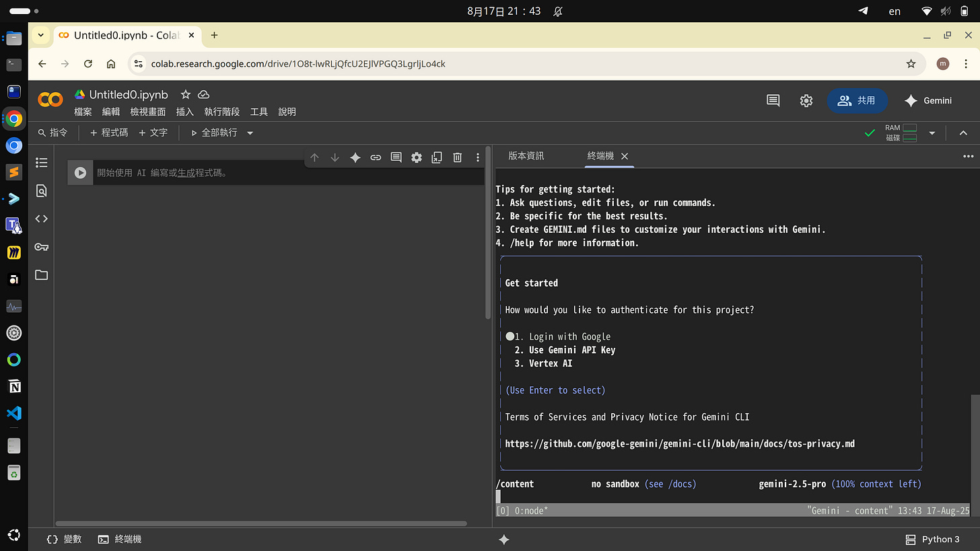Open find and replace sidebar icon
The image size is (980, 551).
[42, 191]
